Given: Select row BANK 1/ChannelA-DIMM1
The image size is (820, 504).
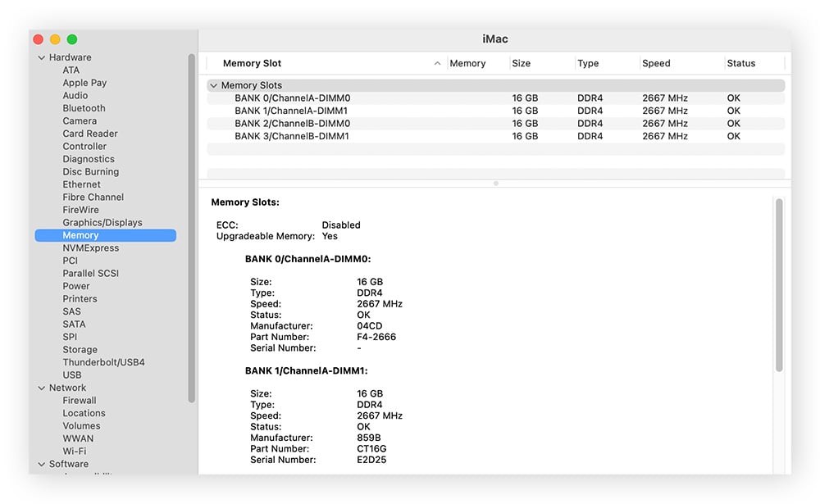Looking at the screenshot, I should tap(496, 111).
